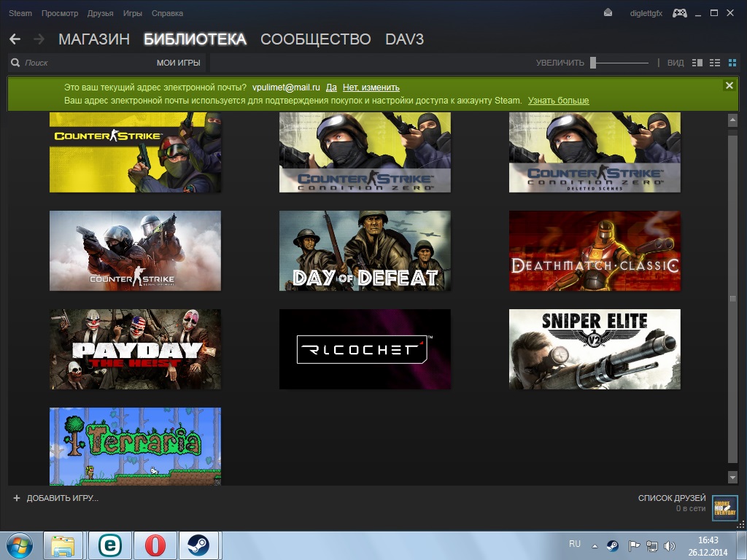
Task: Go to the МАГАЗИН tab
Action: pyautogui.click(x=94, y=39)
